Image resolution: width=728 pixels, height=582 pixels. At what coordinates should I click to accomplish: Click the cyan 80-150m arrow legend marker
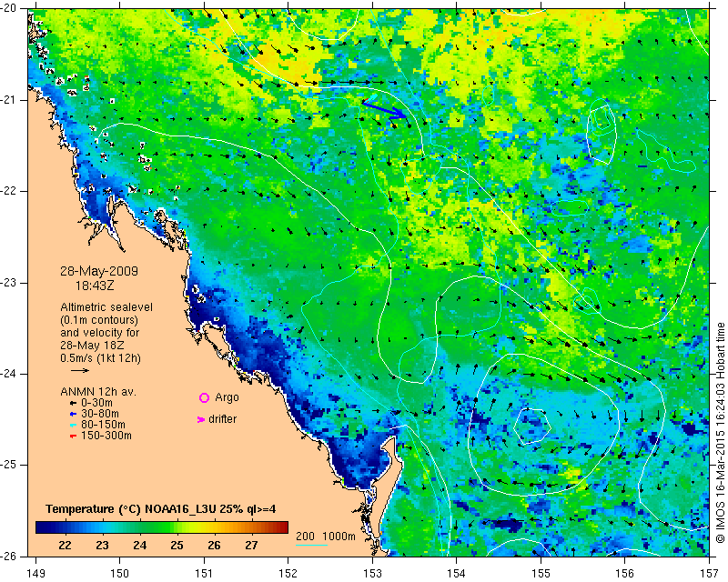73,425
